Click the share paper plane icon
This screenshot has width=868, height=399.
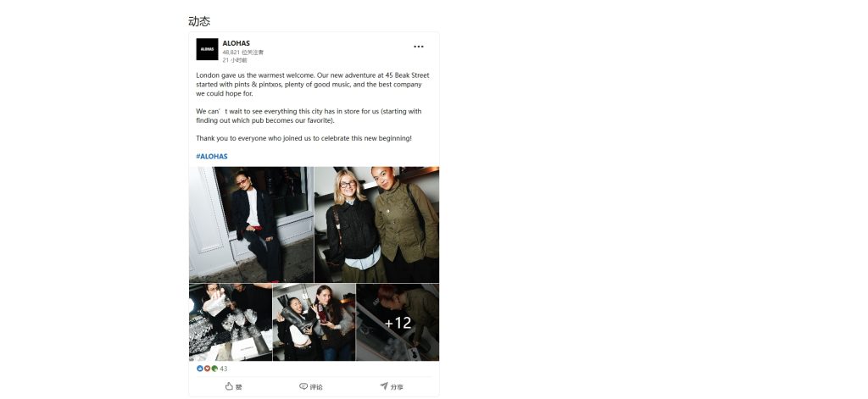[x=384, y=386]
